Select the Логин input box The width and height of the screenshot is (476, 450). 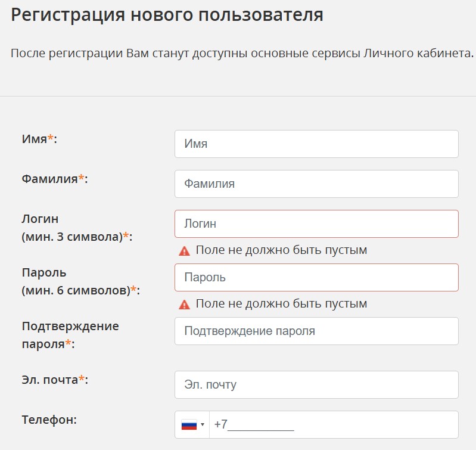coord(316,224)
